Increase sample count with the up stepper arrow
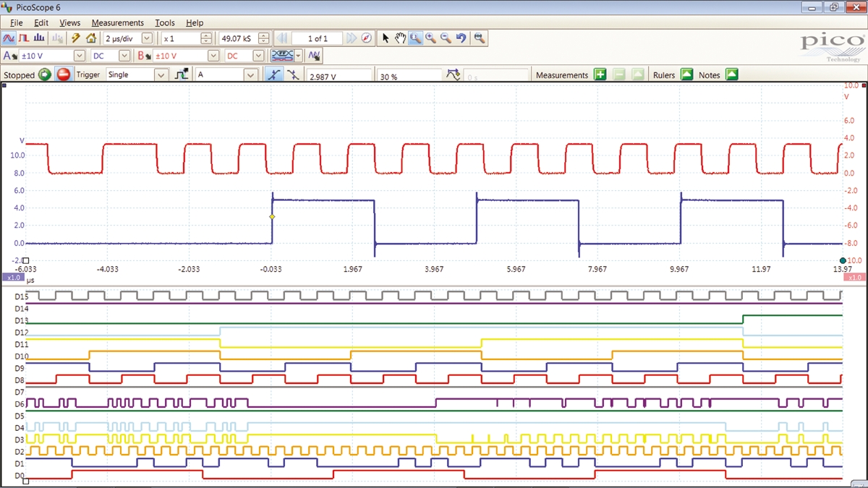 pyautogui.click(x=263, y=35)
